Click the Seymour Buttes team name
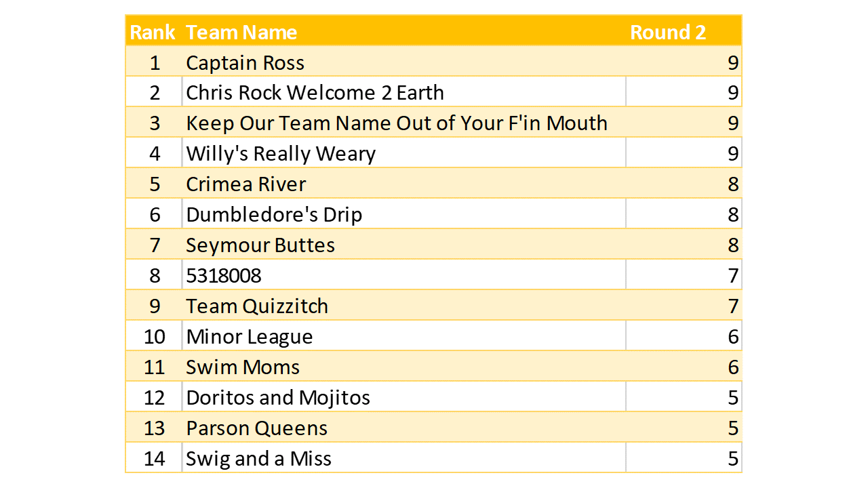This screenshot has width=868, height=488. coord(260,245)
